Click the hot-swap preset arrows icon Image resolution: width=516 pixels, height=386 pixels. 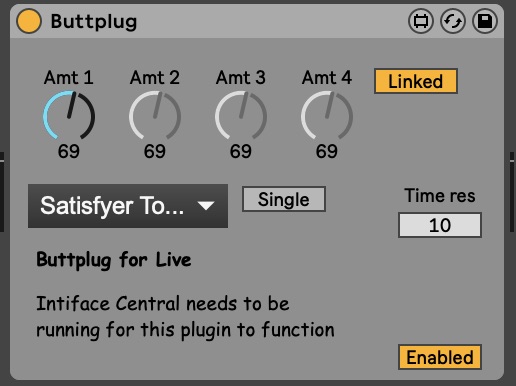[453, 21]
